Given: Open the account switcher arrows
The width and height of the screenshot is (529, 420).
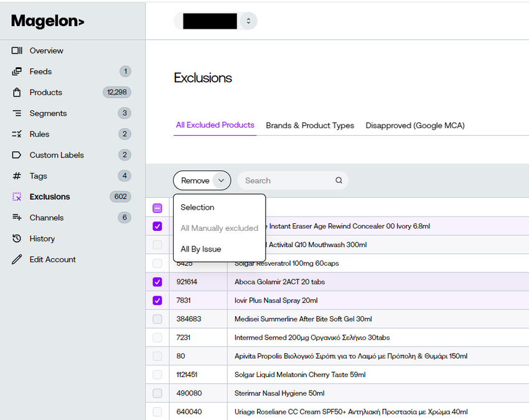Looking at the screenshot, I should 248,21.
